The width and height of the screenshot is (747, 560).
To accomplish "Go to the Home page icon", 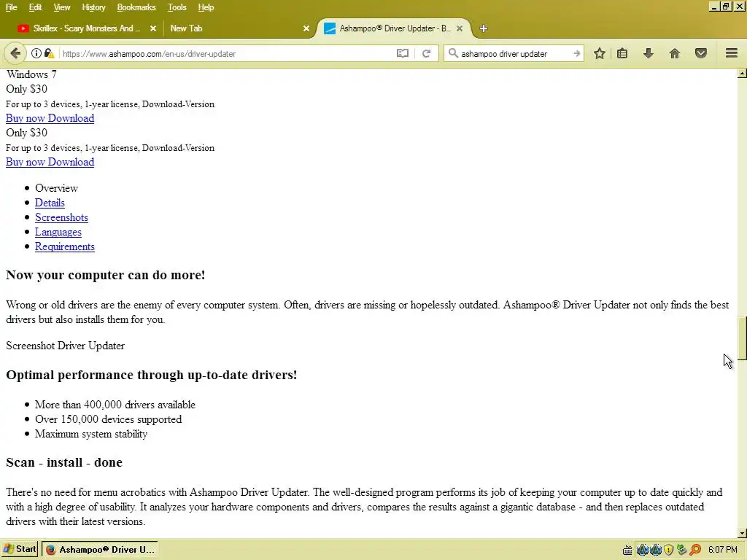I will pos(675,53).
